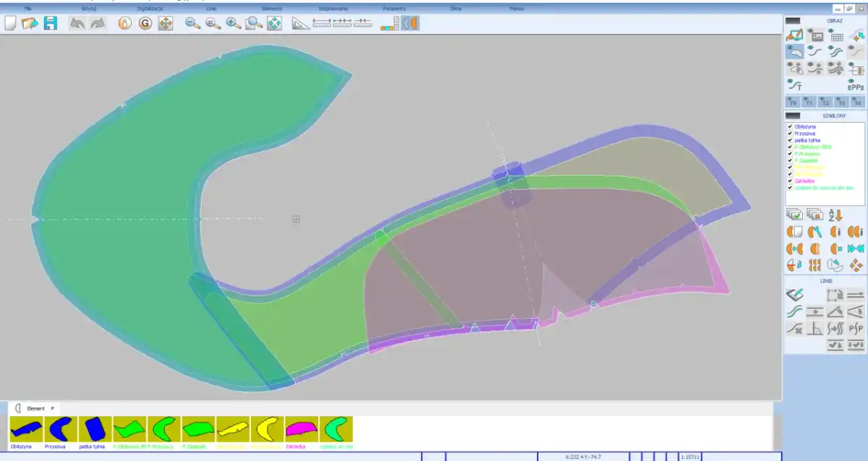Open the Linie menu
Image resolution: width=868 pixels, height=461 pixels.
pos(210,9)
